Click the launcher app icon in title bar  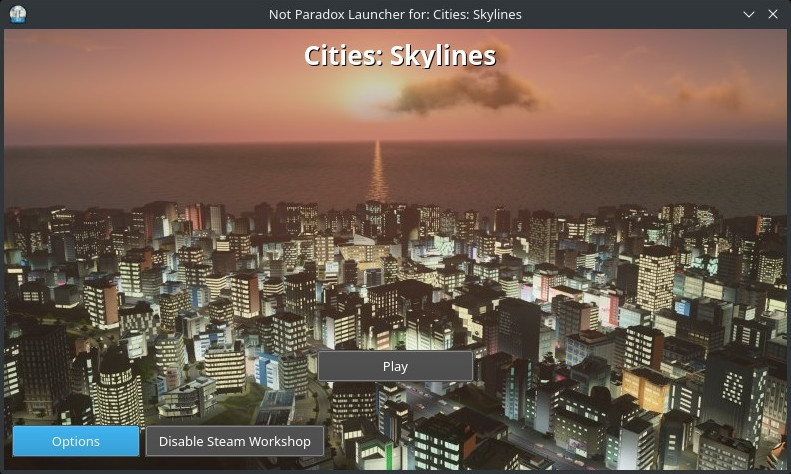pyautogui.click(x=18, y=14)
